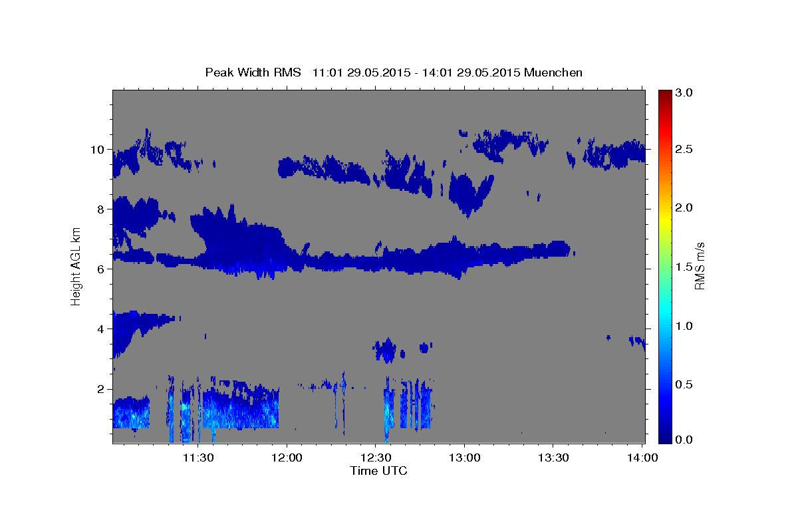The image size is (798, 532).
Task: Click the 13:30 time tick label
Action: [553, 458]
